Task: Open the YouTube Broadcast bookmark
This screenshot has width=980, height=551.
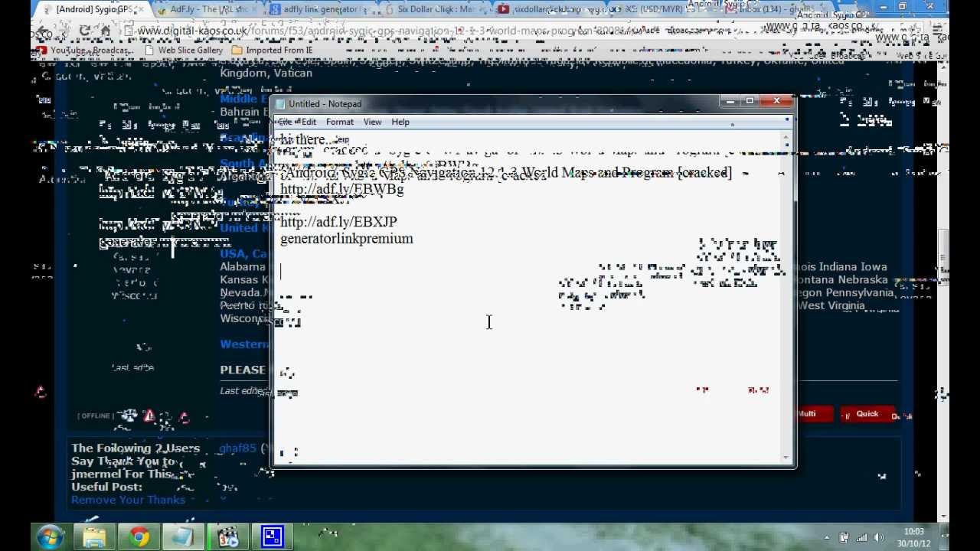Action: point(86,51)
